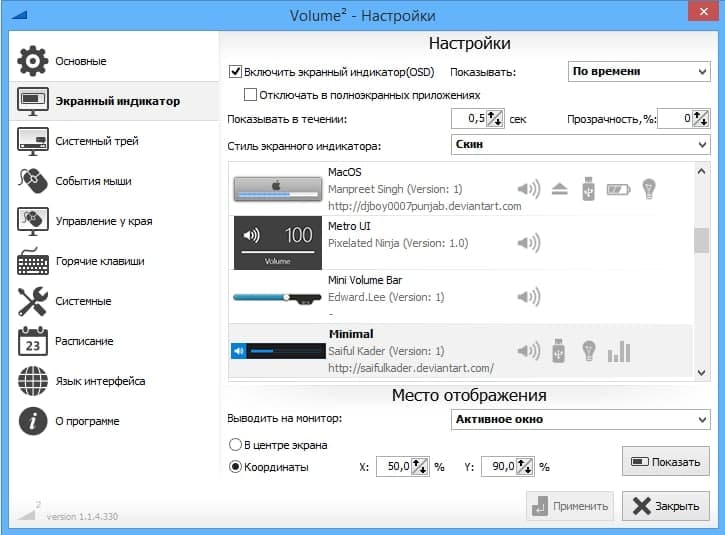Open the Управление у края section

pyautogui.click(x=114, y=221)
